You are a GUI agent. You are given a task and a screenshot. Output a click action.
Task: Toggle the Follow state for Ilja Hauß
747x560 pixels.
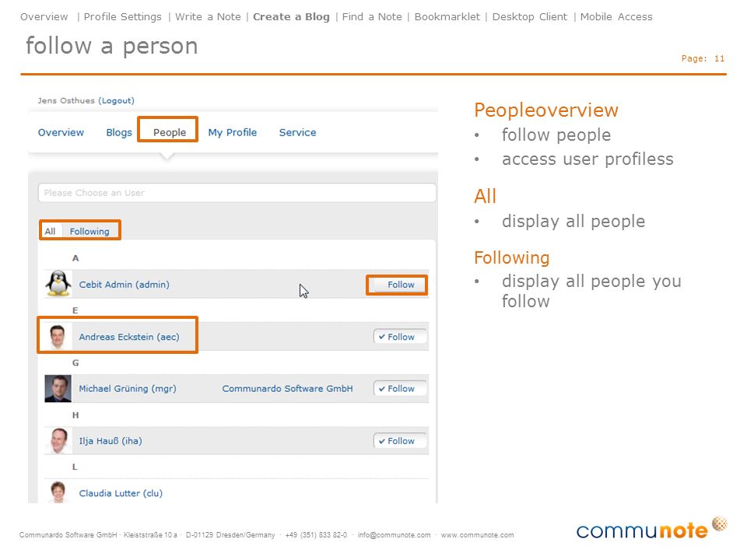click(x=399, y=441)
